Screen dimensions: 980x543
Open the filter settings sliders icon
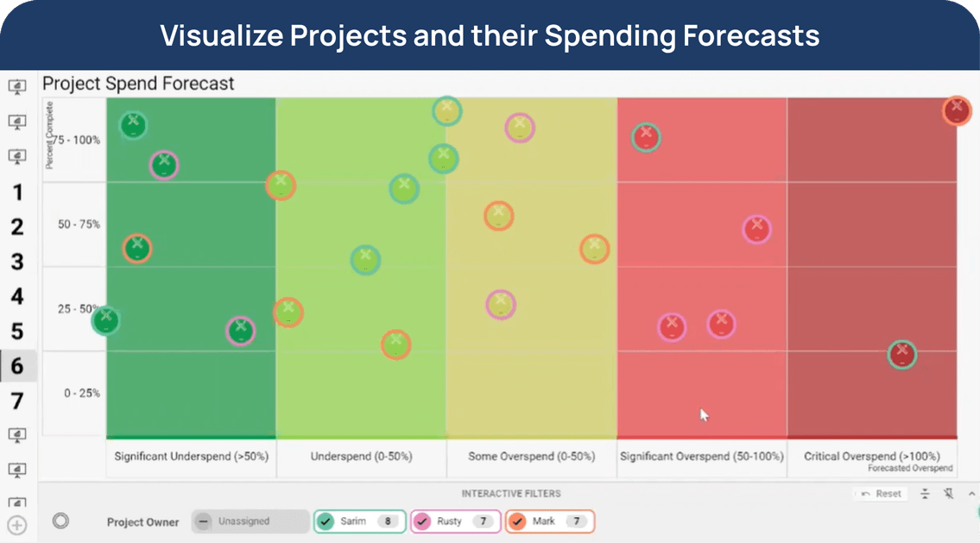[925, 494]
